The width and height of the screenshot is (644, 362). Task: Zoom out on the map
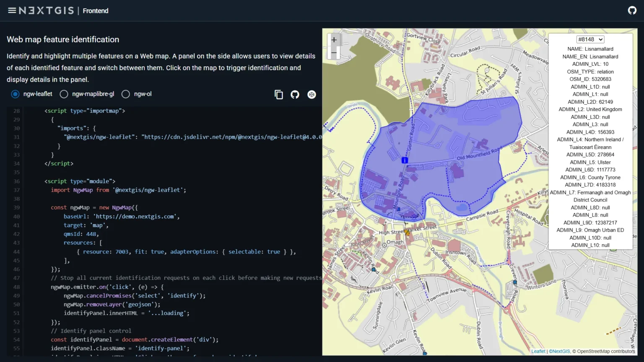pyautogui.click(x=334, y=53)
